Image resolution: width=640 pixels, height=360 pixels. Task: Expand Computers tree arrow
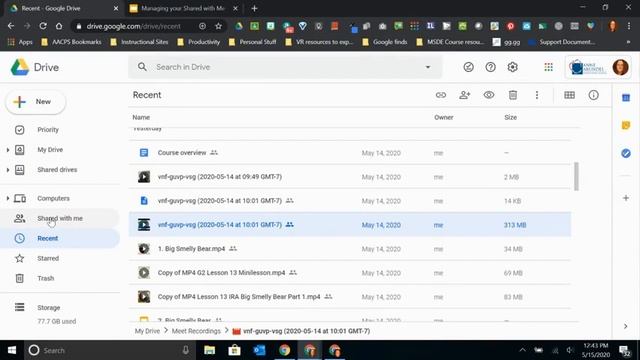[x=8, y=198]
